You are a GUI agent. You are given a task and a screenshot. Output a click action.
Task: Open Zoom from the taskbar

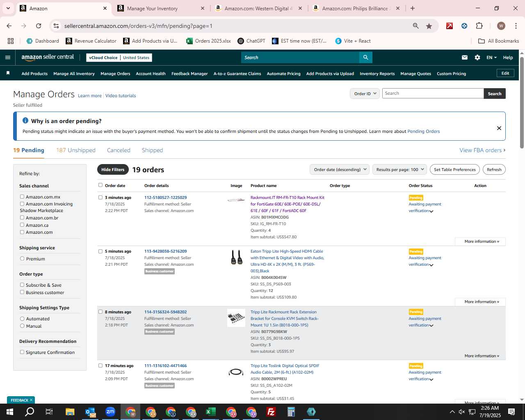(110, 412)
